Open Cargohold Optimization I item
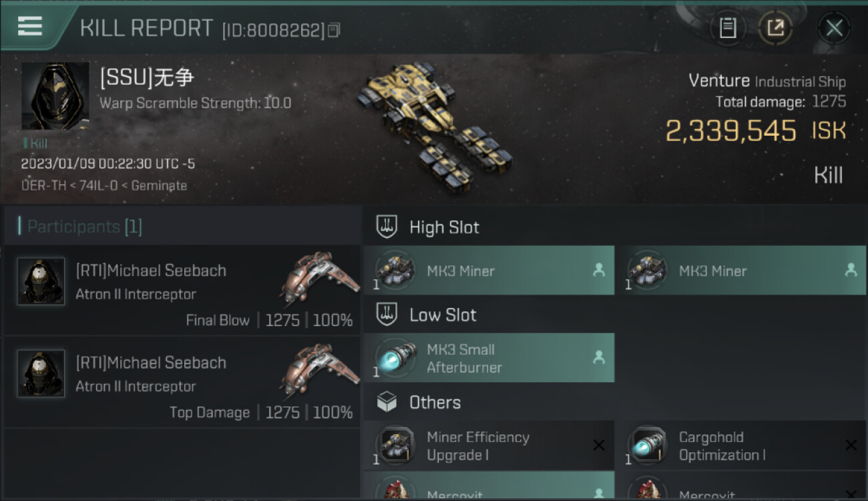The height and width of the screenshot is (501, 868). (741, 446)
